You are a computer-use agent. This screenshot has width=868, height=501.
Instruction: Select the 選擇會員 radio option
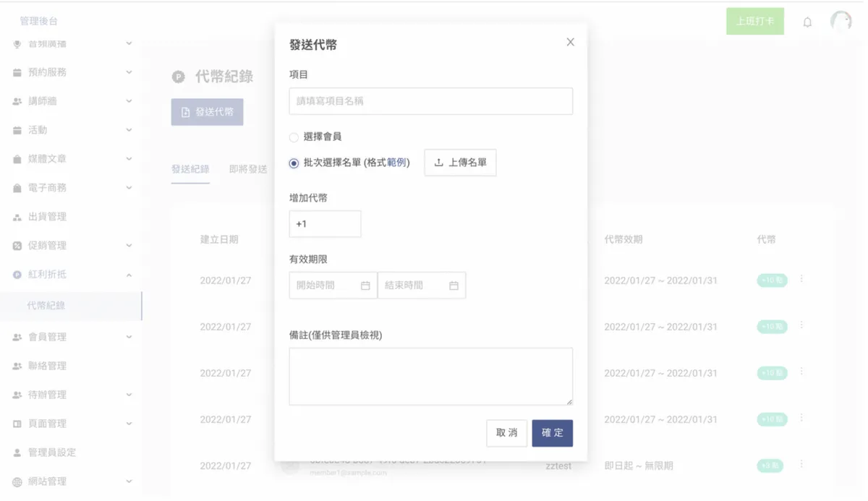coord(294,137)
